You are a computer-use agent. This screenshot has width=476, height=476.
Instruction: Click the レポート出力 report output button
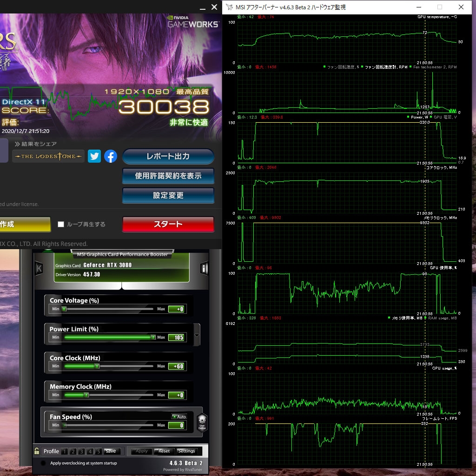coord(168,156)
